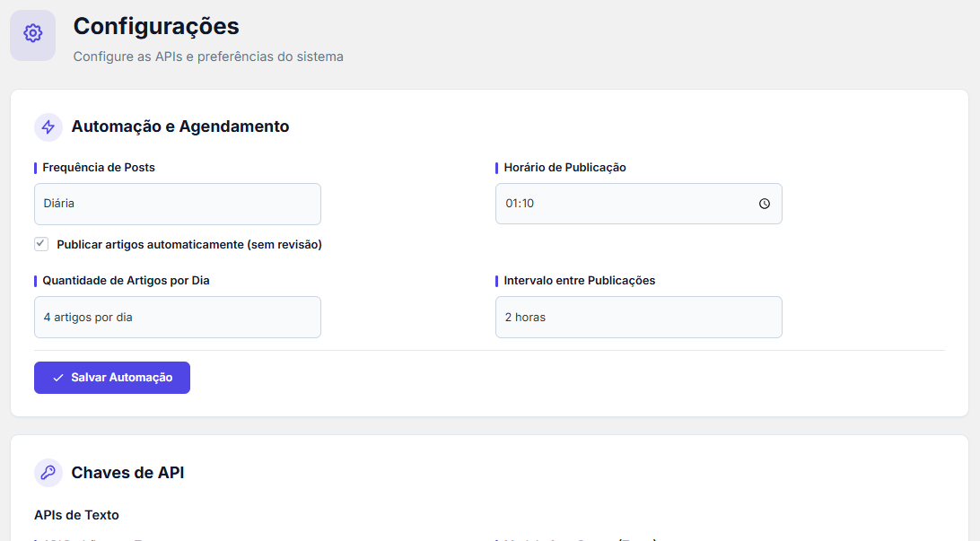Viewport: 980px width, 541px height.
Task: Click the Configurações page title
Action: [x=156, y=26]
